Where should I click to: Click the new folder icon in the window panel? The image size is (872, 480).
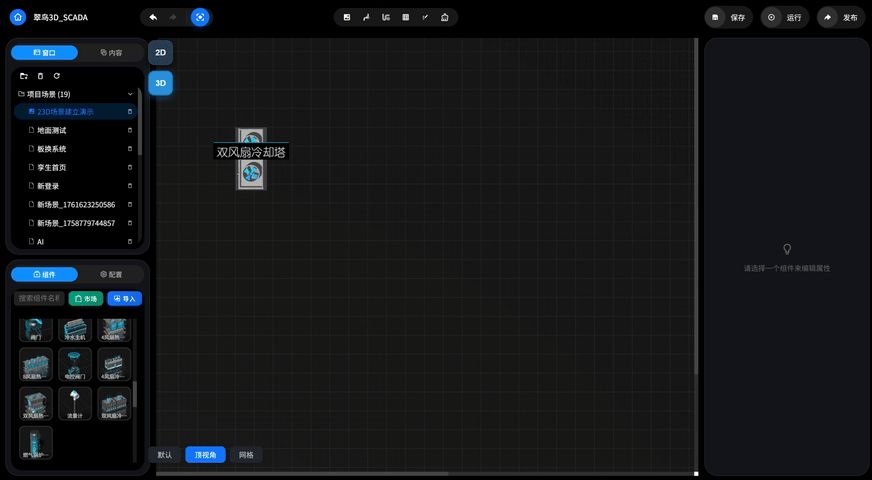coord(23,76)
